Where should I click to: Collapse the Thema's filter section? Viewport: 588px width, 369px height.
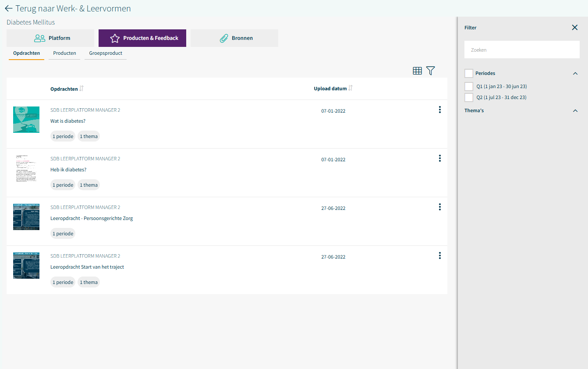pos(575,111)
